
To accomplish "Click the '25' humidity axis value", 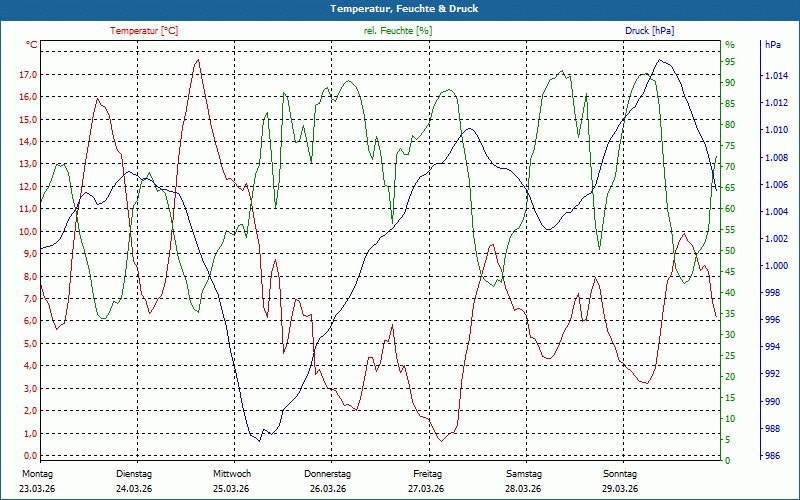I will 730,356.
